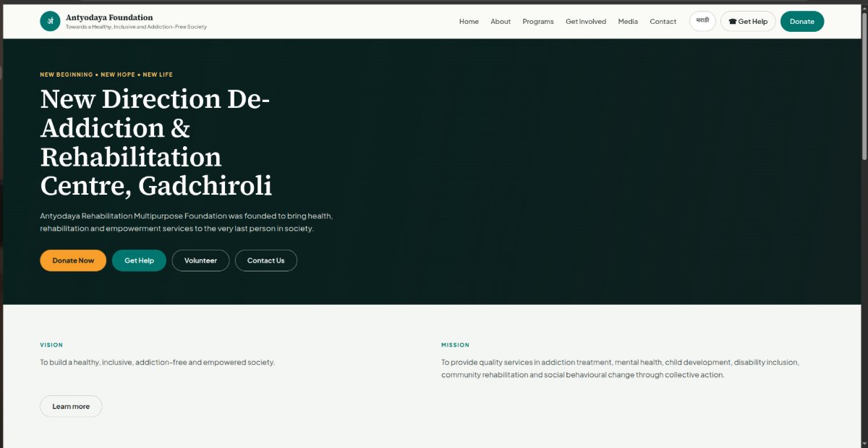Click the Antyodaya Foundation round logo icon
The width and height of the screenshot is (868, 448).
pyautogui.click(x=50, y=21)
